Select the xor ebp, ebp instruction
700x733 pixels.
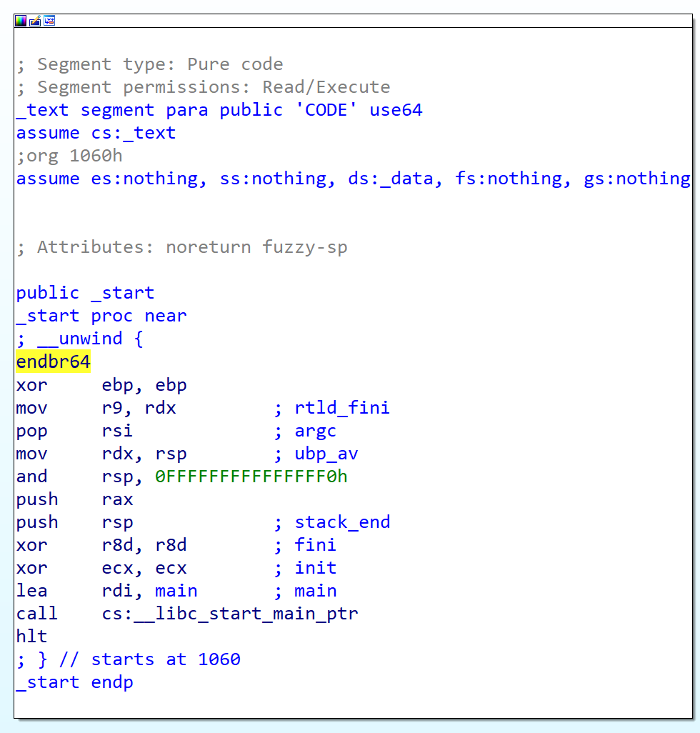(101, 385)
